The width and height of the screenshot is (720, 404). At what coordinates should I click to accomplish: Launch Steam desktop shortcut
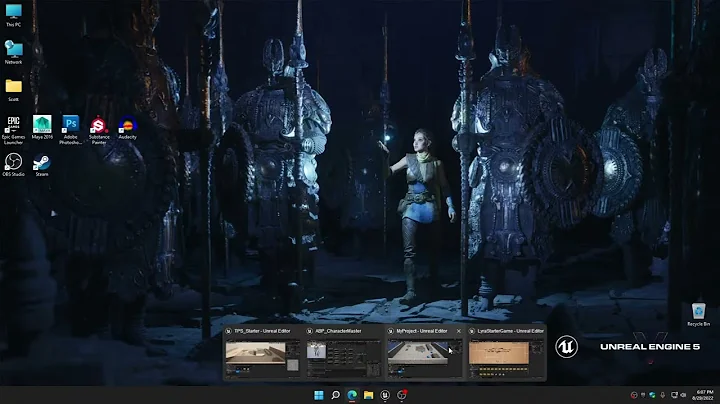click(42, 165)
